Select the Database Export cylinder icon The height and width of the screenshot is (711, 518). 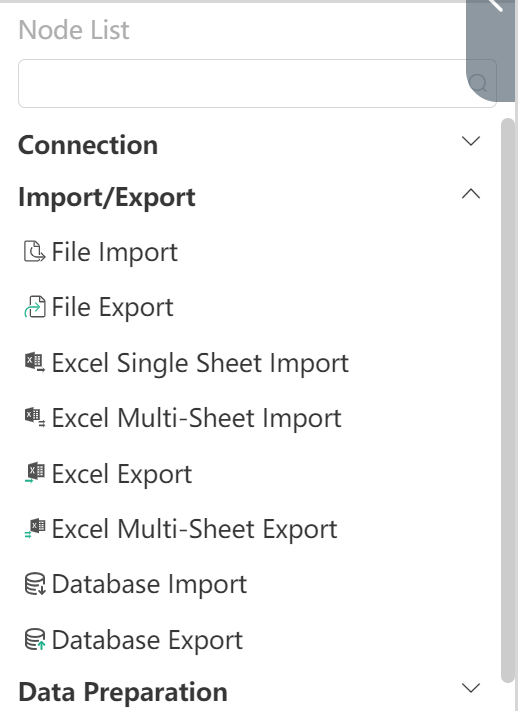tap(34, 639)
